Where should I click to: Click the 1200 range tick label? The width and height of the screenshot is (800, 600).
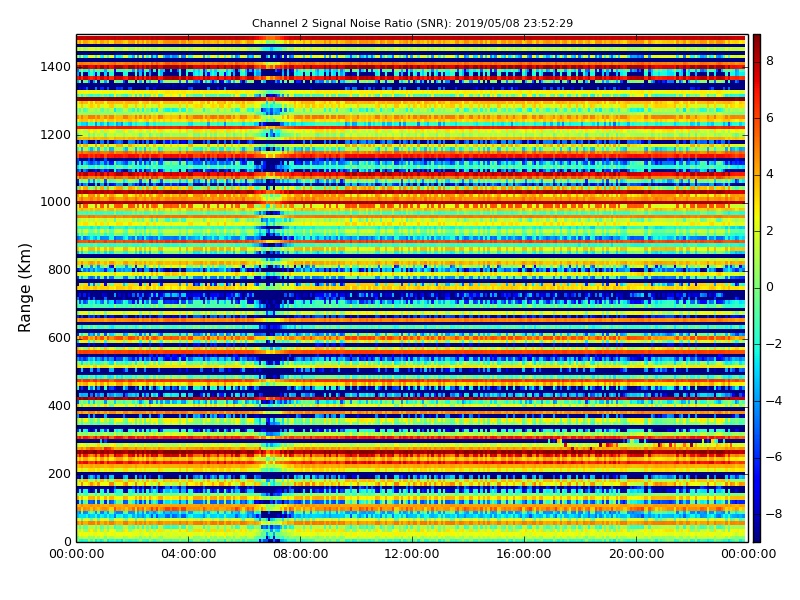click(x=56, y=135)
